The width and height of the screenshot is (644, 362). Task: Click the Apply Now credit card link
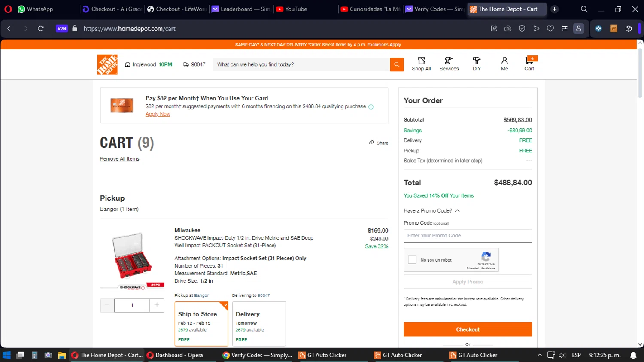pyautogui.click(x=158, y=114)
